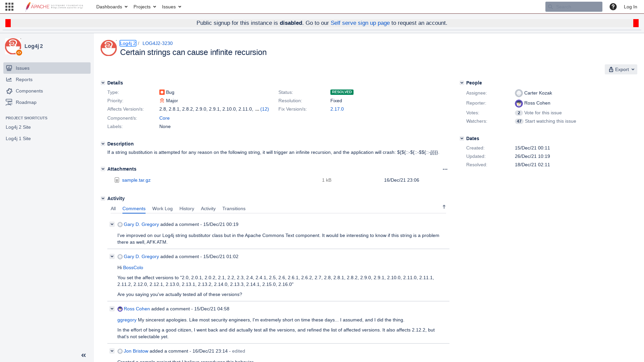The width and height of the screenshot is (644, 362).
Task: Collapse Gary's 15/Dec/21 01:02 comment
Action: [112, 256]
